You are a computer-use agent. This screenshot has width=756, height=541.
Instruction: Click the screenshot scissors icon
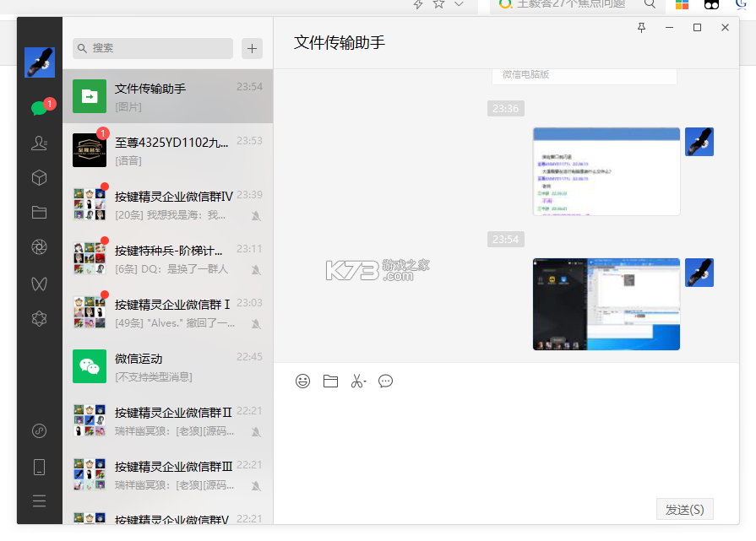(358, 381)
